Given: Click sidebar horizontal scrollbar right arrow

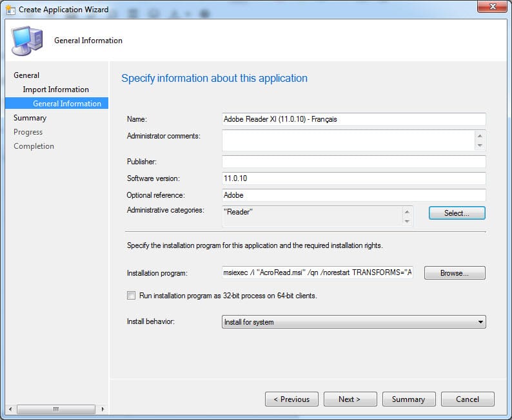Looking at the screenshot, I should tap(103, 409).
